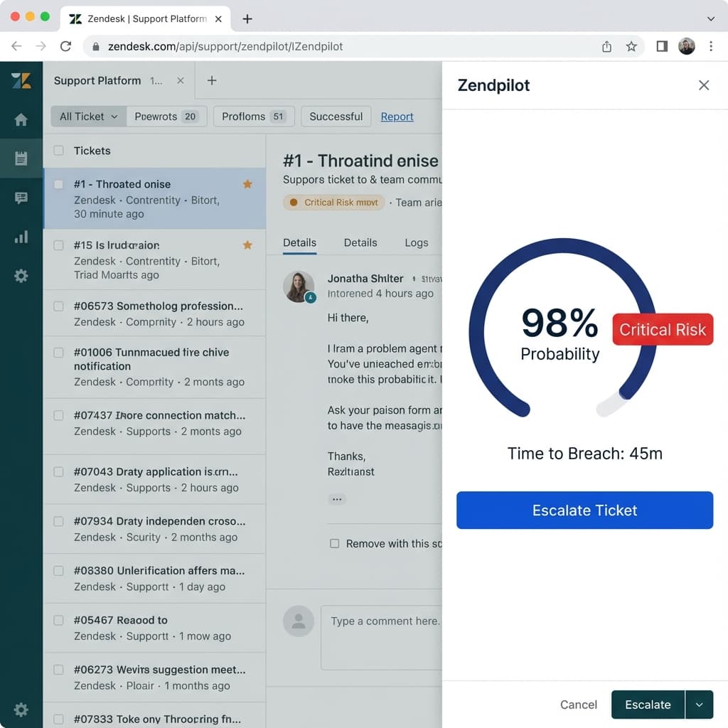The width and height of the screenshot is (728, 728).
Task: Open the analytics reporting icon in the sidebar
Action: point(21,237)
